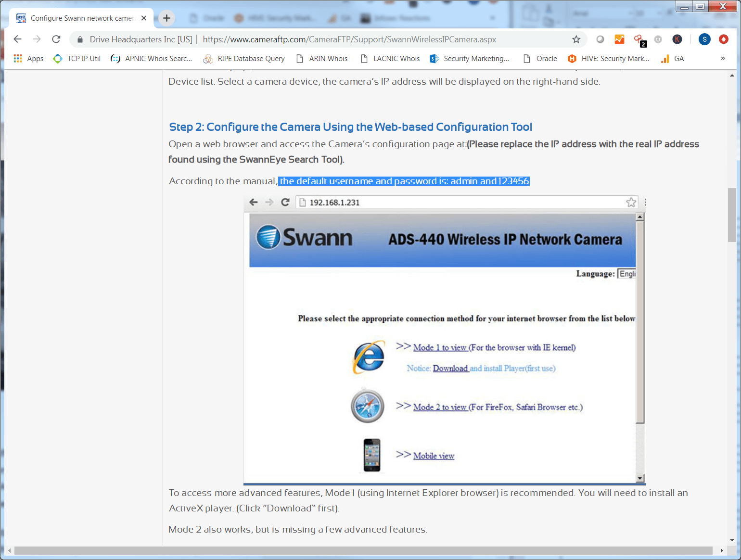View site certificate via padlock icon
Image resolution: width=741 pixels, height=560 pixels.
point(80,39)
